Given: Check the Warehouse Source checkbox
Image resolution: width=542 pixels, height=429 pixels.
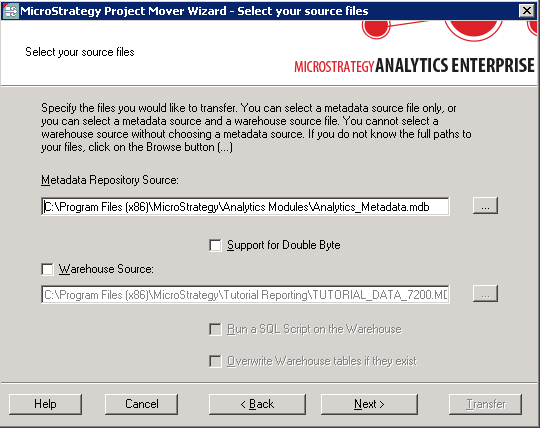Looking at the screenshot, I should (47, 269).
